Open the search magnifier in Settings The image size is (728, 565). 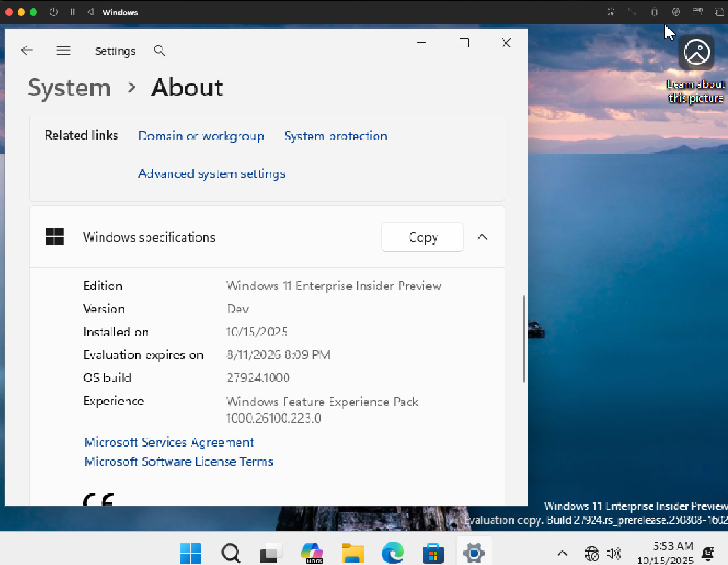(x=159, y=51)
